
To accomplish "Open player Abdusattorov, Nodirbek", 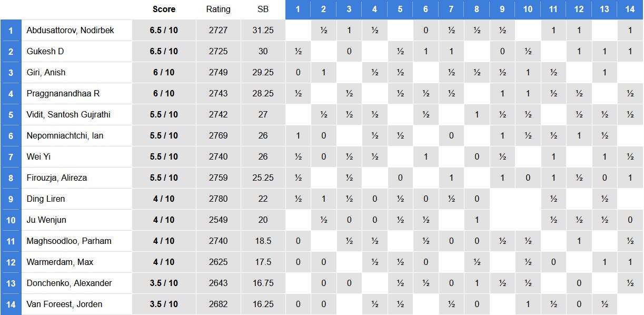I will click(x=71, y=30).
